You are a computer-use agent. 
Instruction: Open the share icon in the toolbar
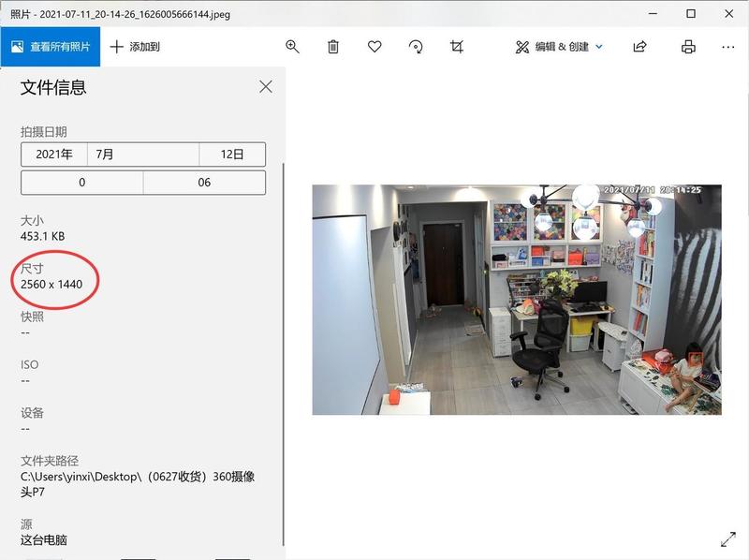(x=639, y=46)
